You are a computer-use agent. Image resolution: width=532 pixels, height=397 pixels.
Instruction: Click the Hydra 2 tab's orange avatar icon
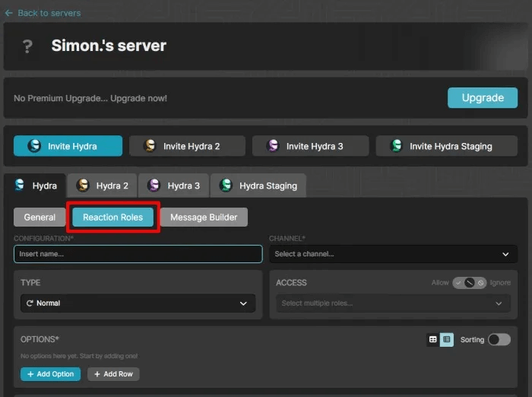[82, 186]
